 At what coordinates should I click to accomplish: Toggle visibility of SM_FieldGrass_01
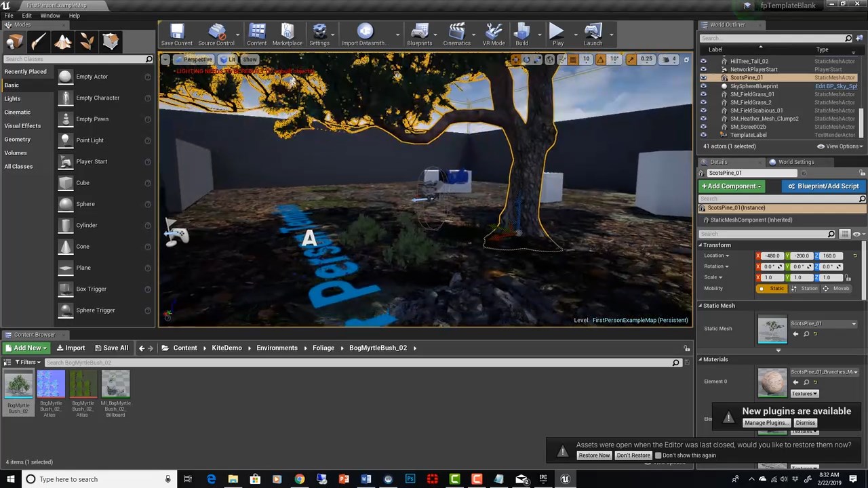pyautogui.click(x=703, y=94)
